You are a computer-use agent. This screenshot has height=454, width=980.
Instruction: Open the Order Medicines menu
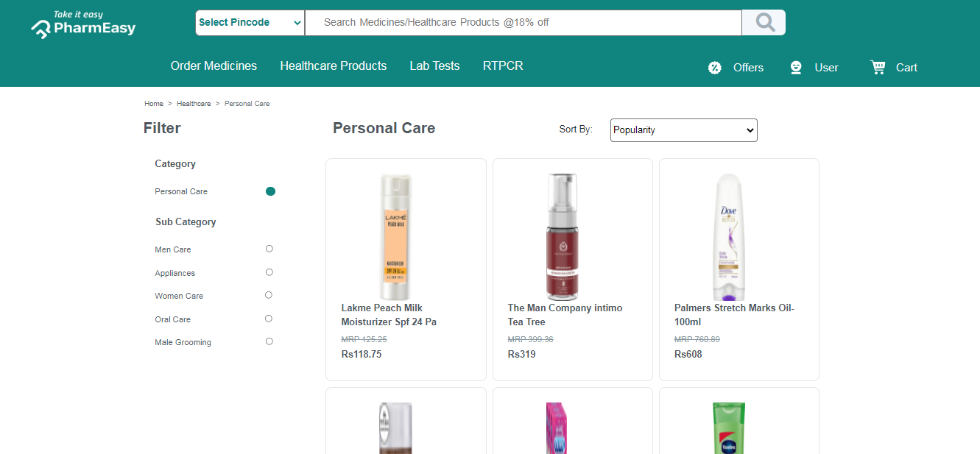coord(214,65)
